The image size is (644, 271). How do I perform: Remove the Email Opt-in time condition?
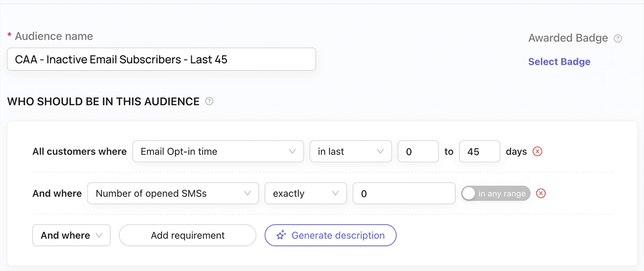point(537,152)
